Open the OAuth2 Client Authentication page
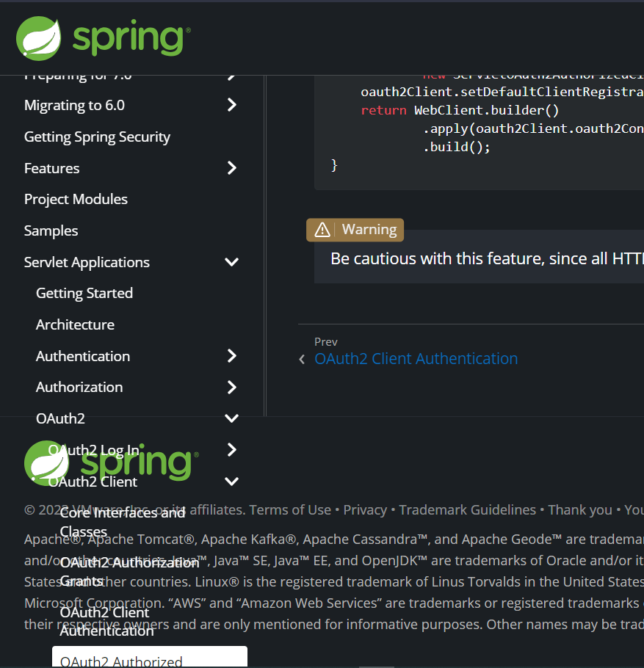Viewport: 644px width, 668px height. (416, 358)
